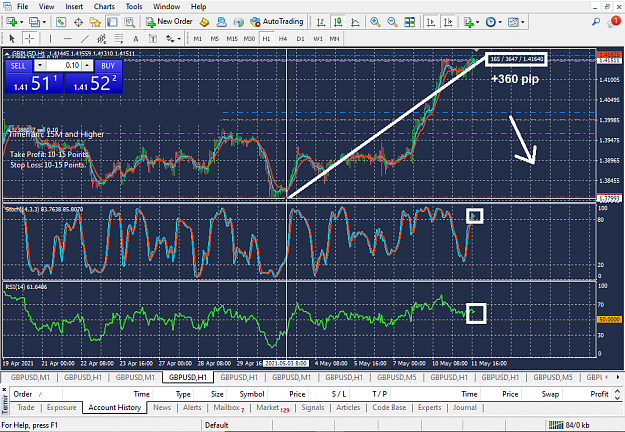
Task: Open the Account History terminal tab
Action: coord(115,407)
